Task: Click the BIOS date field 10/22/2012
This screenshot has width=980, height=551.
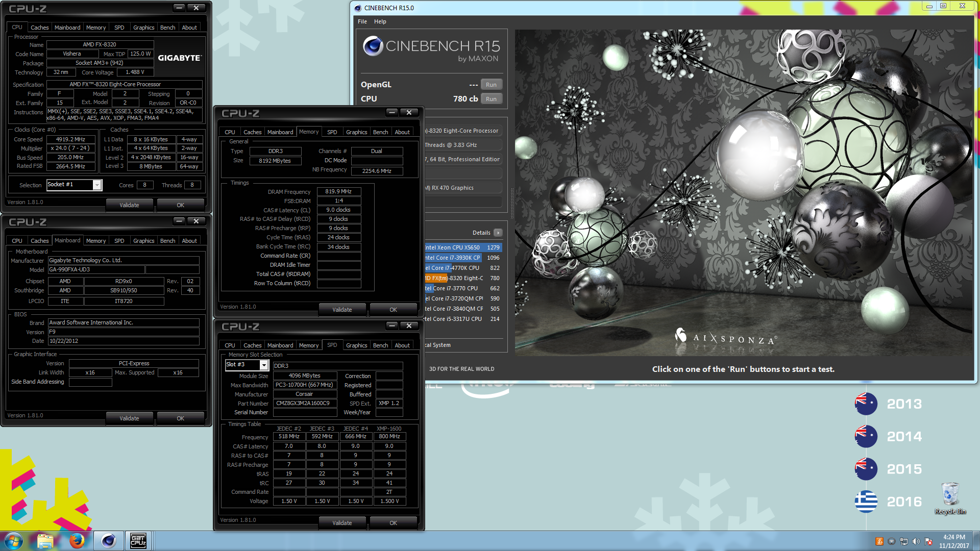Action: 124,341
